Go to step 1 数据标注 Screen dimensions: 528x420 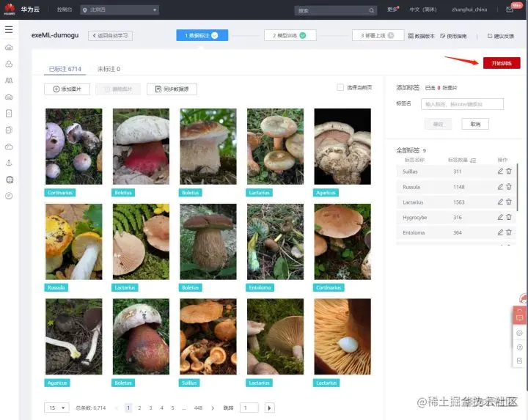pyautogui.click(x=202, y=35)
